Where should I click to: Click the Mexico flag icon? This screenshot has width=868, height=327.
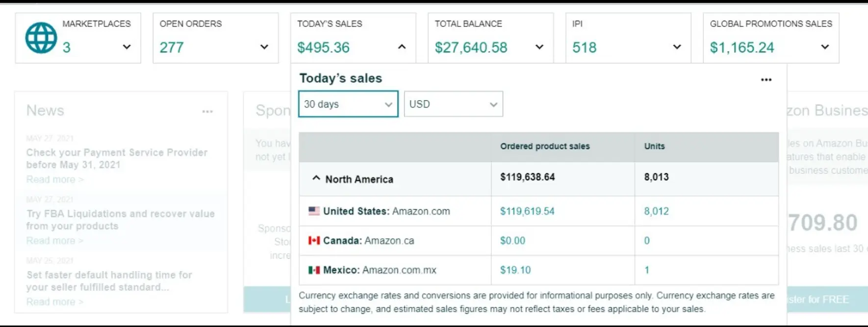[x=314, y=270]
